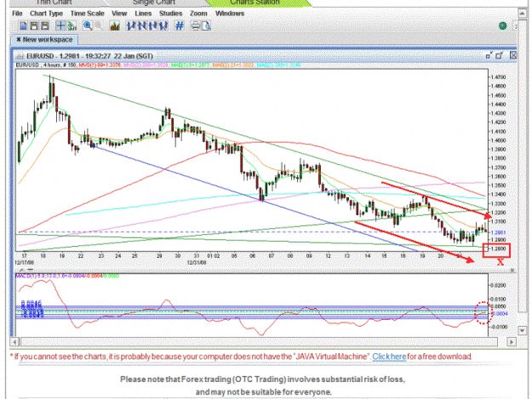
Task: Click the chart horizontal scrollbar right arrow
Action: pyautogui.click(x=512, y=342)
